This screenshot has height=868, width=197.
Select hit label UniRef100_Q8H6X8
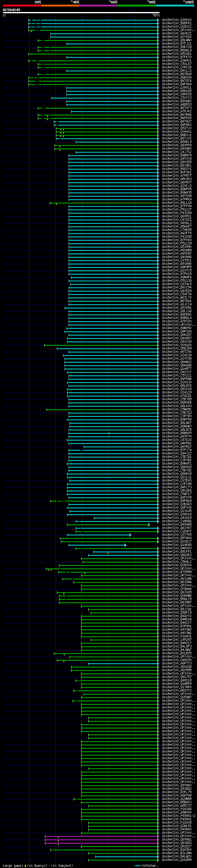coord(176,474)
